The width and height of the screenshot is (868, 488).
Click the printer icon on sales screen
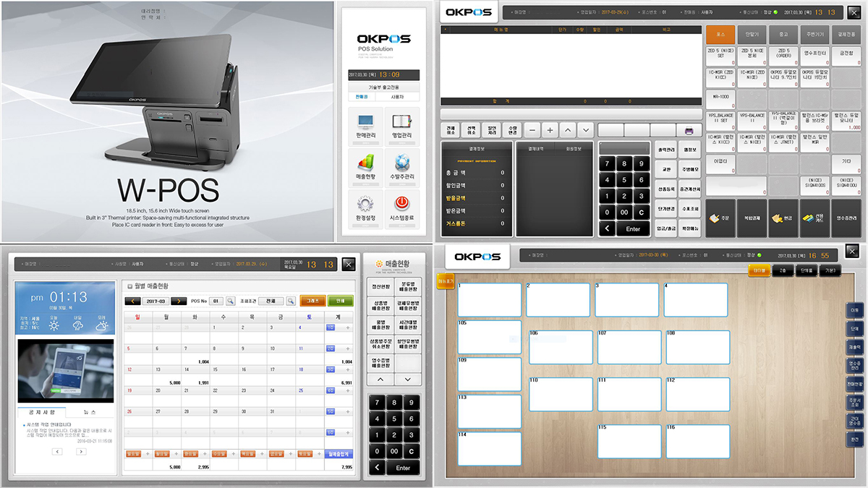[689, 131]
